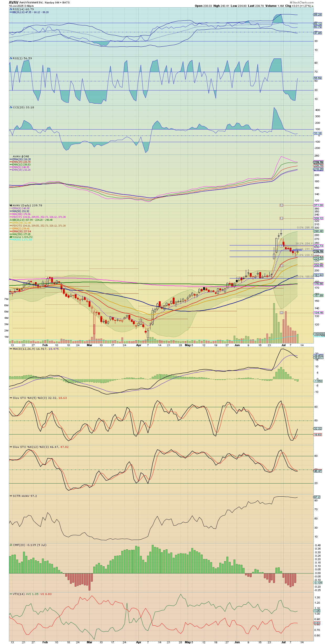Click the 56.59 value tag on RSI(2) axis
Viewport: 325px width, 644px height.
pos(318,78)
